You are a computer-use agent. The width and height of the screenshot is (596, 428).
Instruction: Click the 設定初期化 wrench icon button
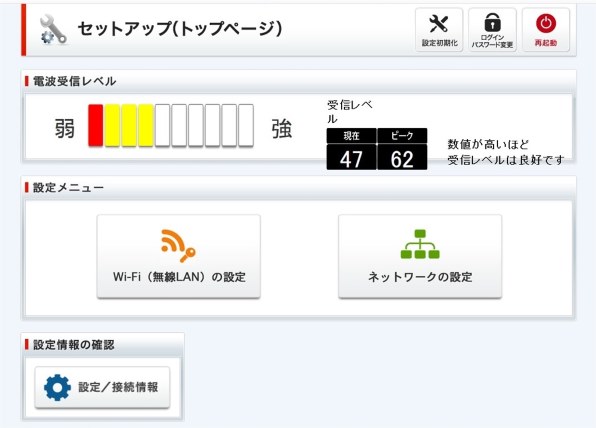point(439,30)
